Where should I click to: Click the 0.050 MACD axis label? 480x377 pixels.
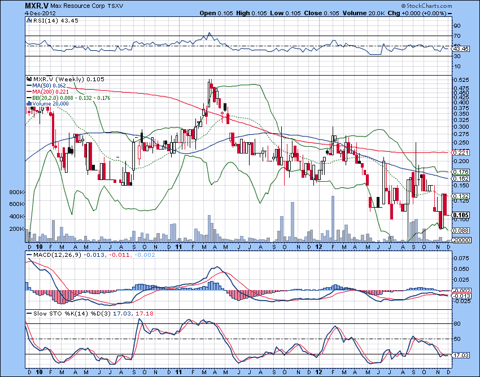[462, 269]
